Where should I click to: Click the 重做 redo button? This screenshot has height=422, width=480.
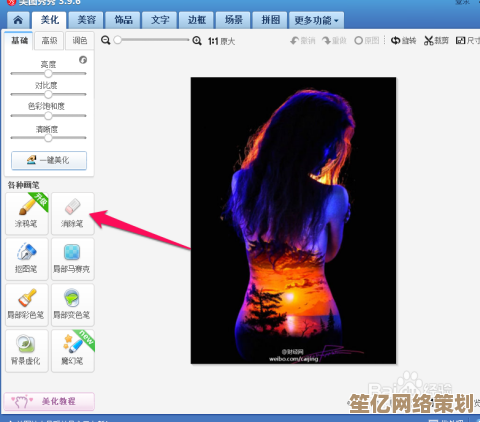click(334, 41)
